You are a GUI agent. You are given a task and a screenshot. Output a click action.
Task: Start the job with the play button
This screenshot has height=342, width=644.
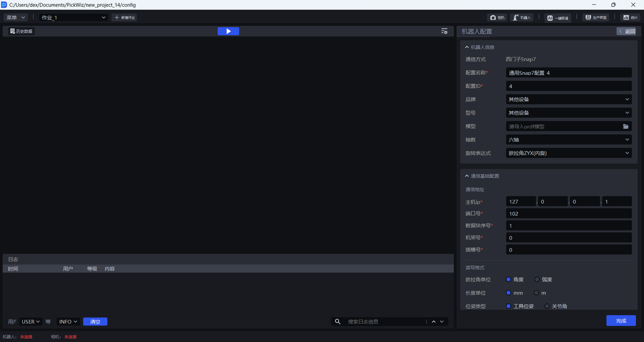[228, 31]
